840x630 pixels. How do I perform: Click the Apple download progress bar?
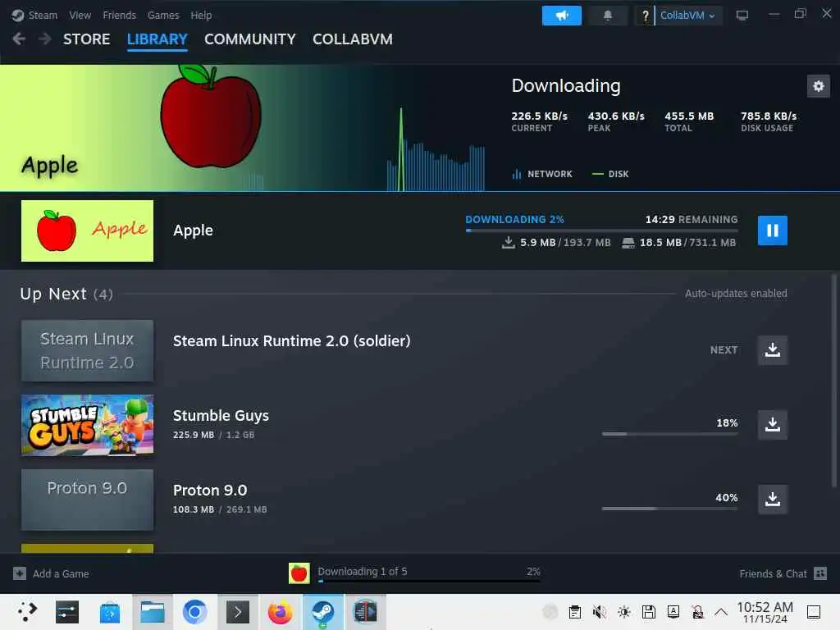601,231
